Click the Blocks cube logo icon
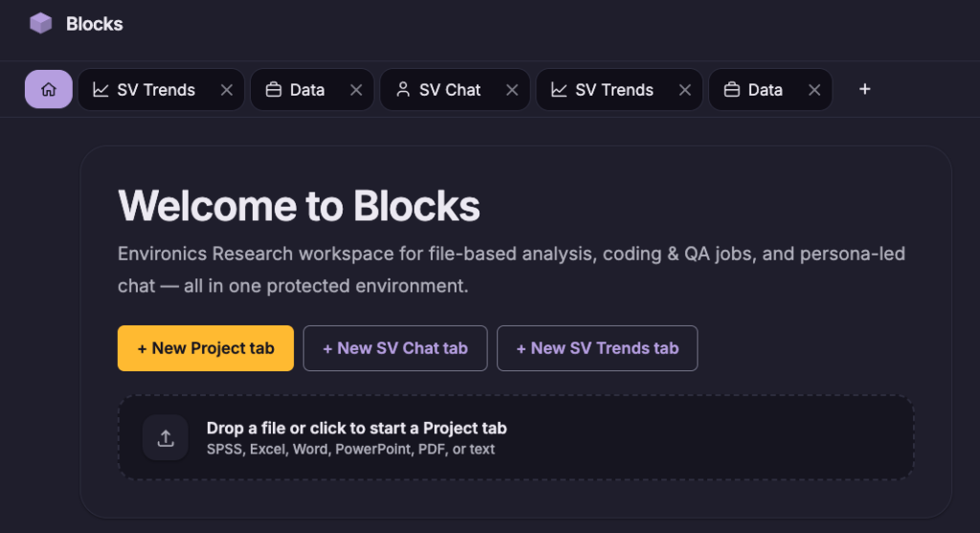The image size is (980, 533). 40,24
